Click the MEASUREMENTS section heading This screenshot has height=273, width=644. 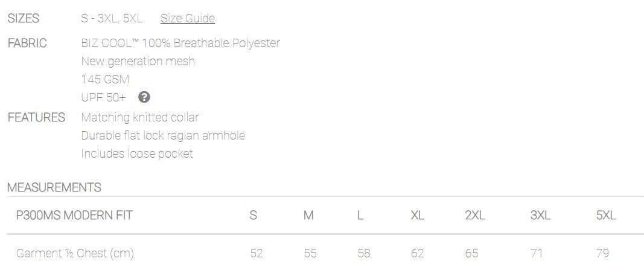click(54, 187)
